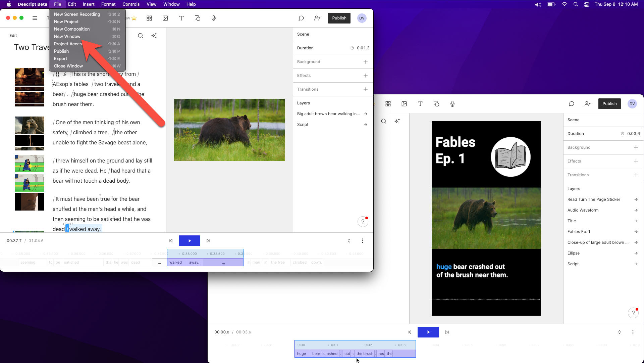Open scene templates grid icon in front window

click(149, 18)
